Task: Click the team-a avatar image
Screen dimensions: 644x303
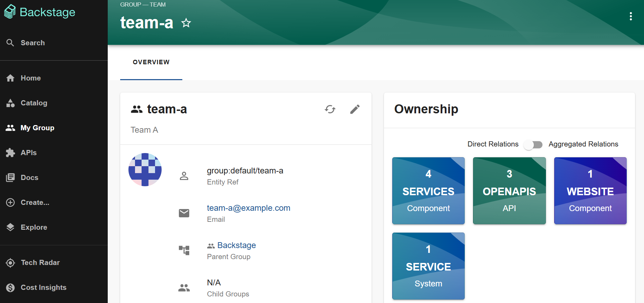Action: [x=145, y=170]
